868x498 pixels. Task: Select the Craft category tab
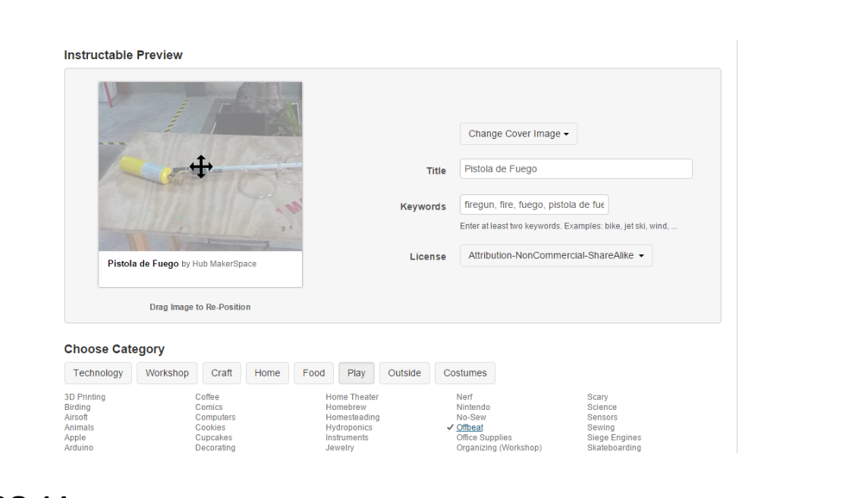222,373
